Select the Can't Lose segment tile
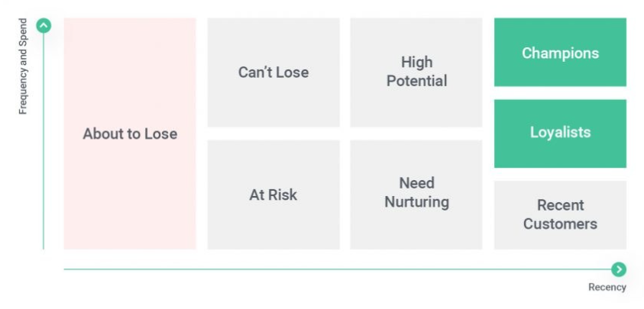Screen dimensions: 644x309 (273, 72)
